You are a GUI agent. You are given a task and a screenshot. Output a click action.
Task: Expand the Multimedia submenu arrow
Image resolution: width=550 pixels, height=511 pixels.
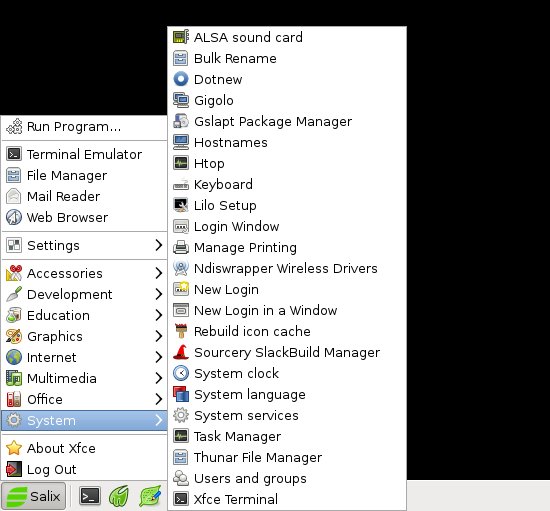coord(159,378)
